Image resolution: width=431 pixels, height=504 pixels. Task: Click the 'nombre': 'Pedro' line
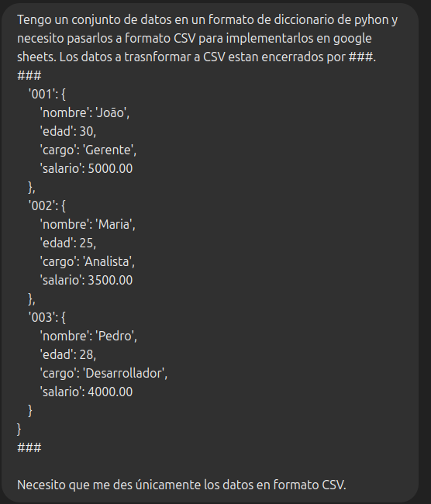coord(88,336)
